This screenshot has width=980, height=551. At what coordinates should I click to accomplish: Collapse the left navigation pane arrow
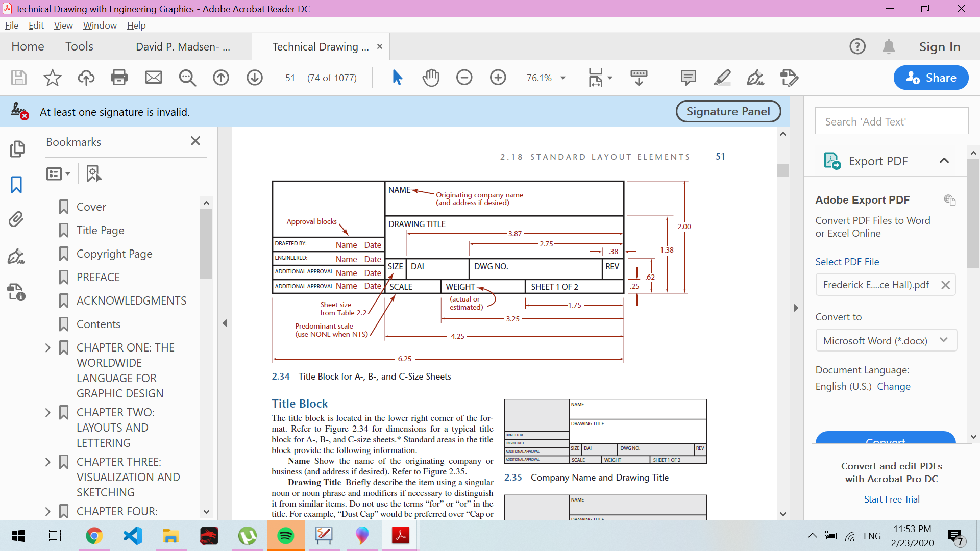[x=225, y=323]
